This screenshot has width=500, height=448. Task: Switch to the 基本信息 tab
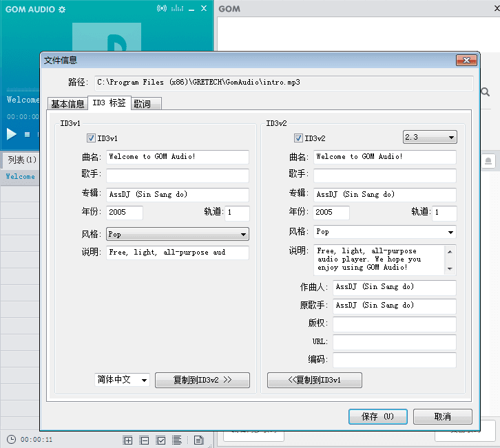[x=67, y=104]
